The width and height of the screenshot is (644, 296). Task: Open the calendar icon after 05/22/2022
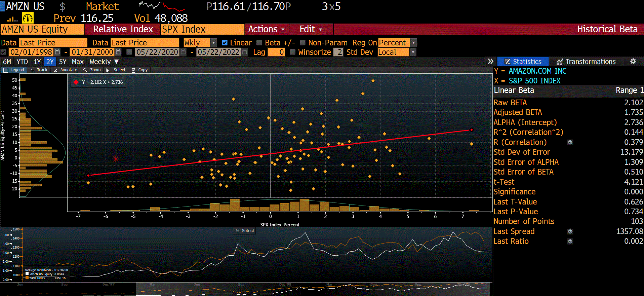tap(245, 52)
